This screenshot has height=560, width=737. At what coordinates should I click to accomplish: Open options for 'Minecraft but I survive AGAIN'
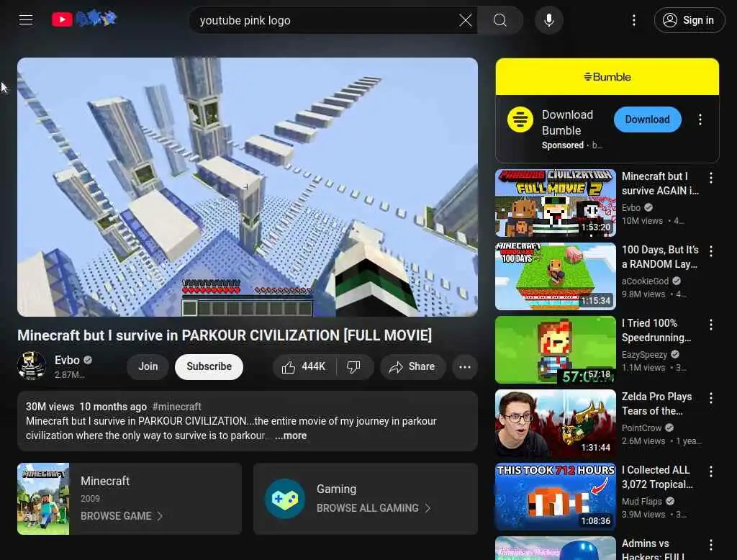click(x=711, y=178)
